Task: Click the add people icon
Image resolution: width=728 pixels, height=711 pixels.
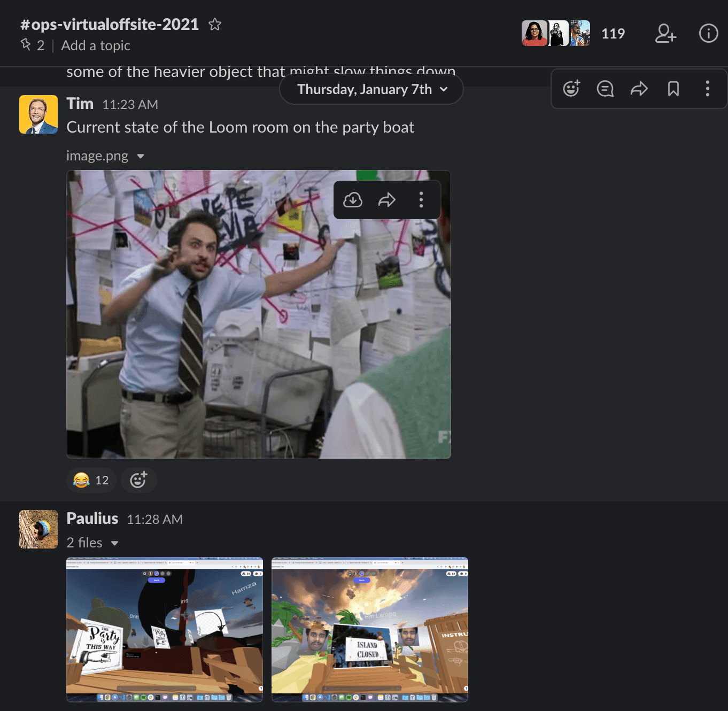Action: [665, 34]
